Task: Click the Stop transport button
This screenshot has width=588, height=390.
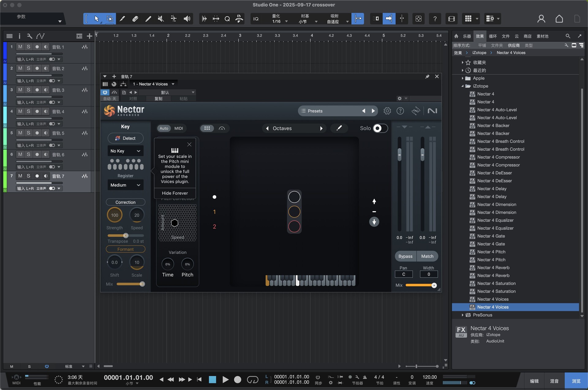Action: pyautogui.click(x=212, y=380)
